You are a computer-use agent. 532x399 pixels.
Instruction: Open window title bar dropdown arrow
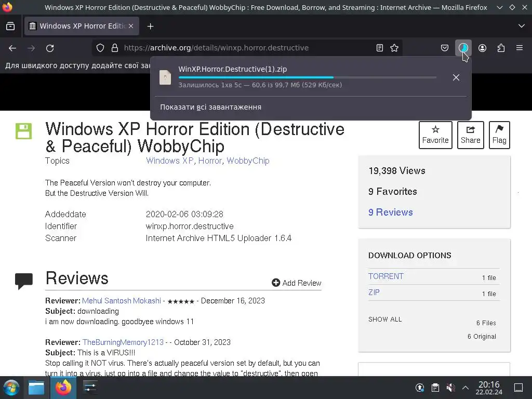point(499,7)
